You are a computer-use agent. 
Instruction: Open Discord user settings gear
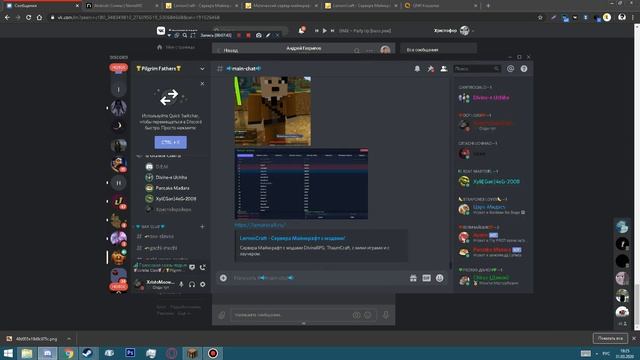[202, 284]
